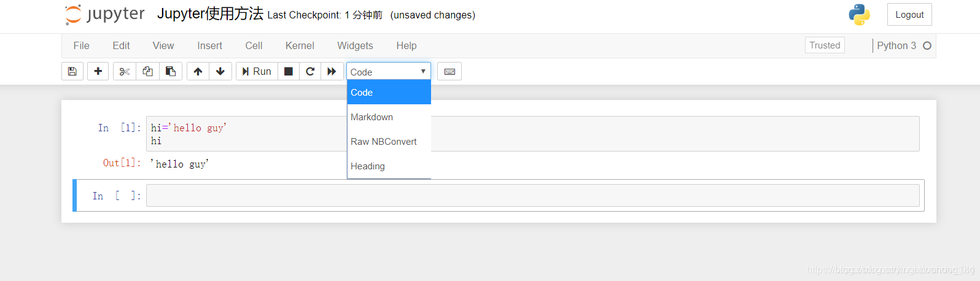Click the Trusted notebook indicator
This screenshot has width=980, height=281.
(825, 45)
